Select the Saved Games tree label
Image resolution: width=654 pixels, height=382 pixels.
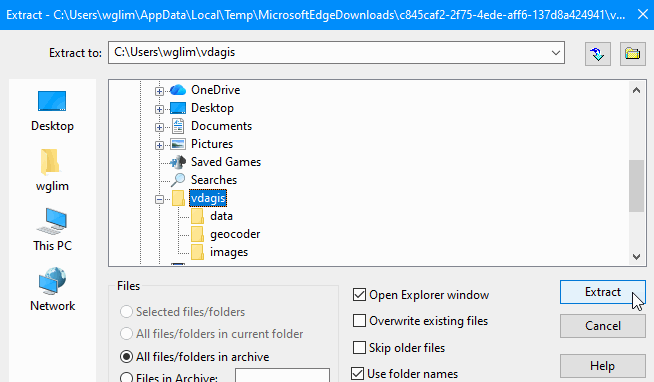tap(226, 162)
